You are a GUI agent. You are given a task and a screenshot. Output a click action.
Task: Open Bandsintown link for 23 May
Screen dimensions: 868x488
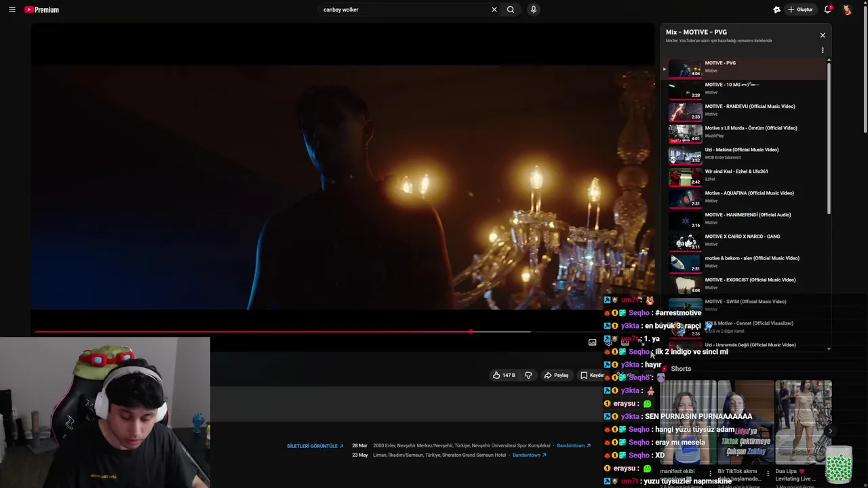pos(530,455)
